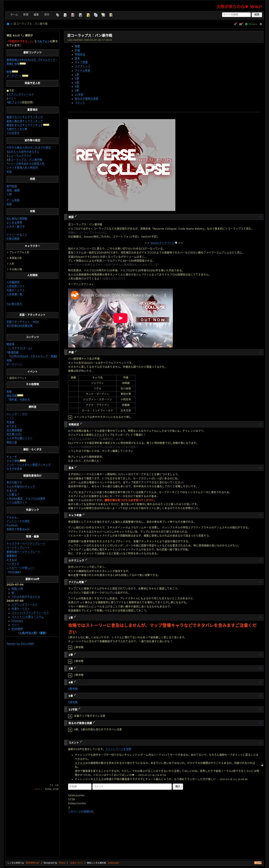The image size is (269, 868).
Task: Click the edit pencil beside 攻略前述 heading
Action: coord(81,424)
